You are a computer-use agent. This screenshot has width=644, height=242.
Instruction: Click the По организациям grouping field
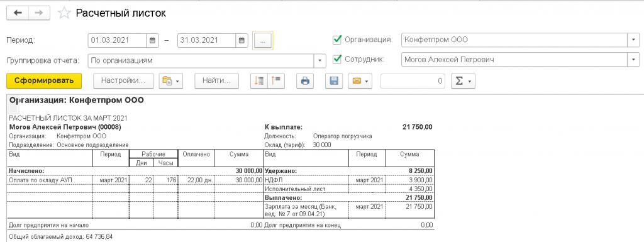201,60
